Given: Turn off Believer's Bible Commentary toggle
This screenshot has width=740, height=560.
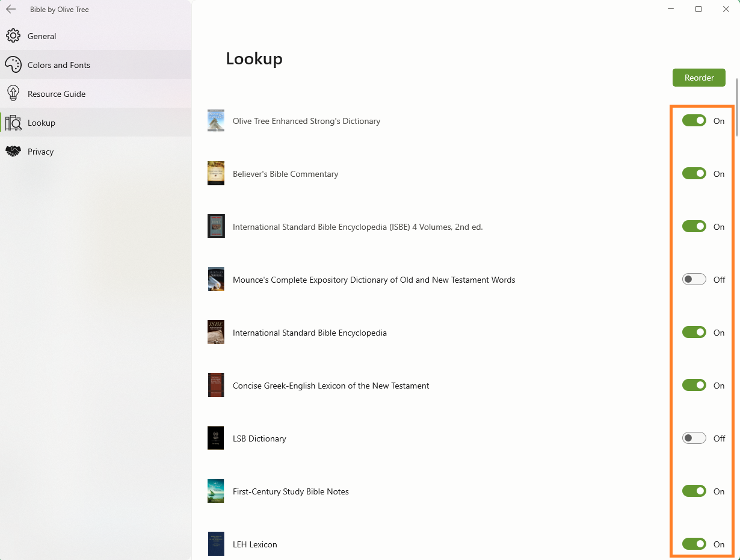Looking at the screenshot, I should pos(694,174).
